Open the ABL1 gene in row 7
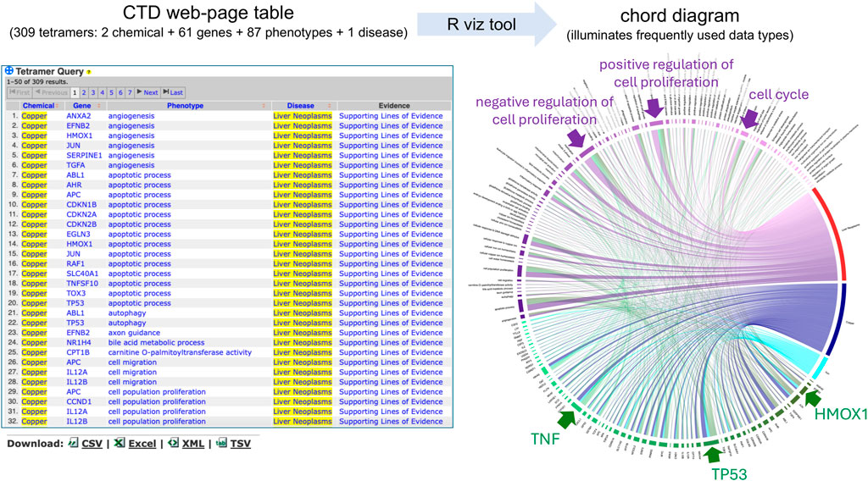 click(x=75, y=175)
